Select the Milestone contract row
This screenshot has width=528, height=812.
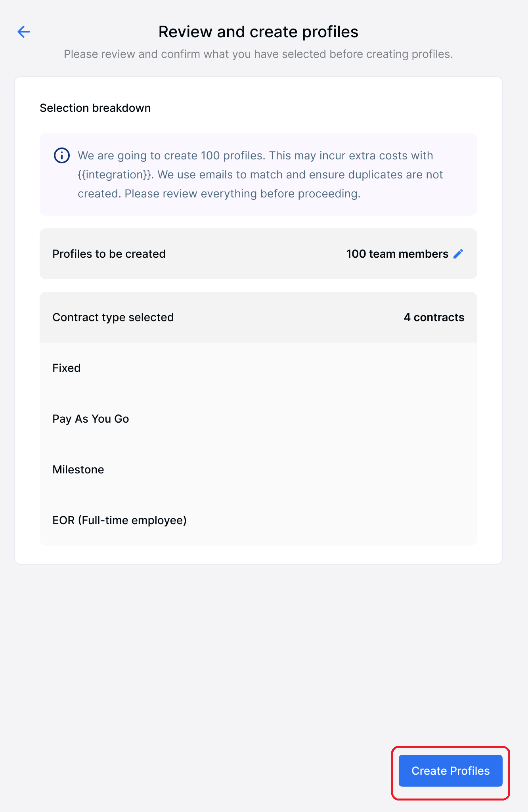click(258, 469)
